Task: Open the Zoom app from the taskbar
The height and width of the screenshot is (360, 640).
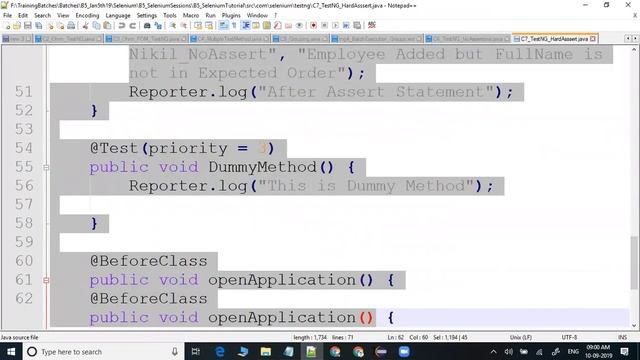Action: pyautogui.click(x=404, y=352)
